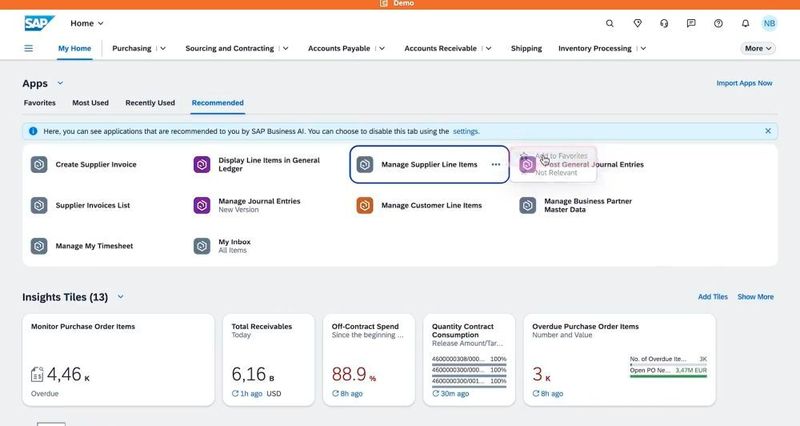The height and width of the screenshot is (426, 800).
Task: Click the Manage Journal Entries app icon
Action: [x=202, y=205]
